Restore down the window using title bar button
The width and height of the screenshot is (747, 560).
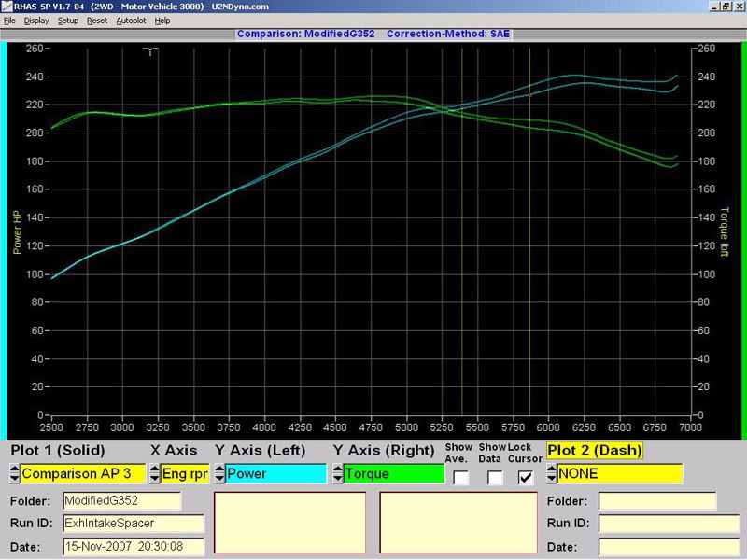click(726, 6)
